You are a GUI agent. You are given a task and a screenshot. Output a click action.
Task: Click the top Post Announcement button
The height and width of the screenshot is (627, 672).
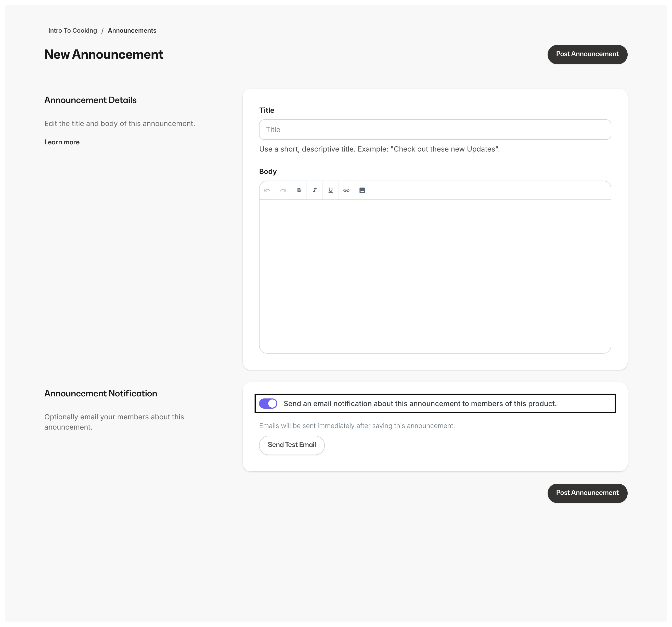[587, 54]
